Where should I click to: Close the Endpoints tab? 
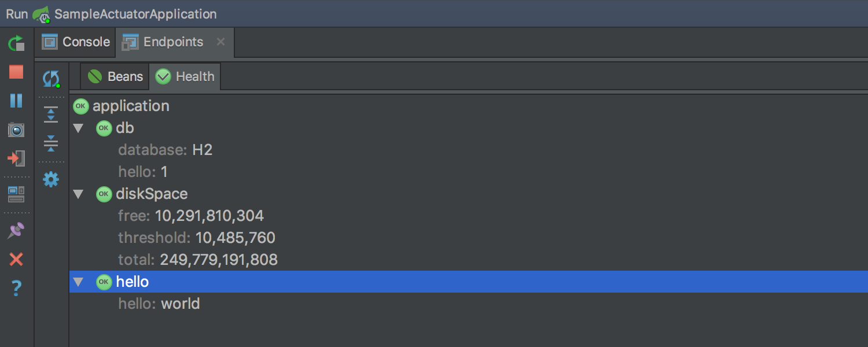click(220, 42)
